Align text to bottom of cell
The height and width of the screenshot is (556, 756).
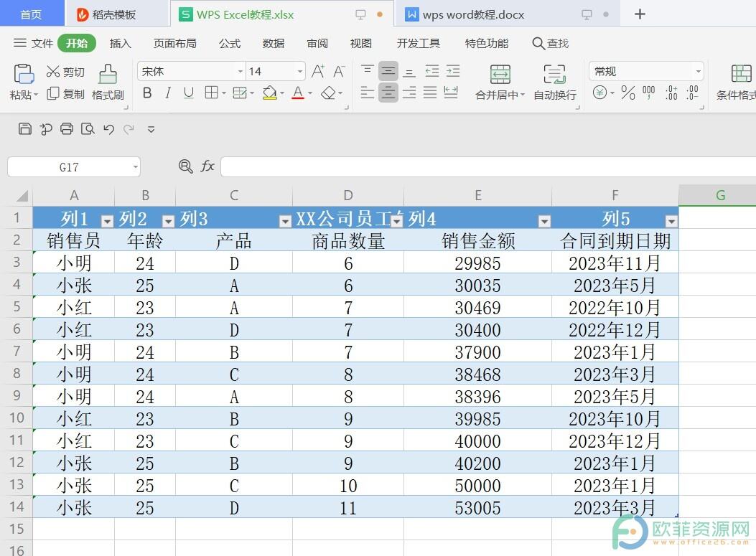(x=409, y=71)
